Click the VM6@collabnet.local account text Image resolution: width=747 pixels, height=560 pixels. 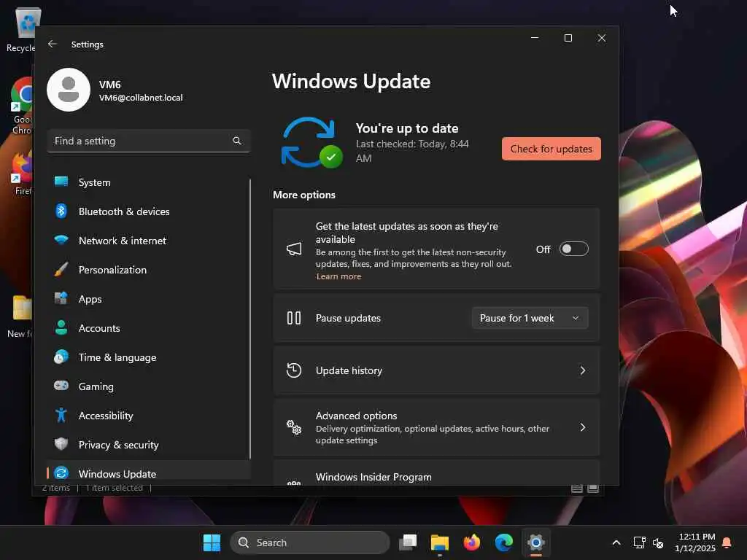click(x=141, y=98)
